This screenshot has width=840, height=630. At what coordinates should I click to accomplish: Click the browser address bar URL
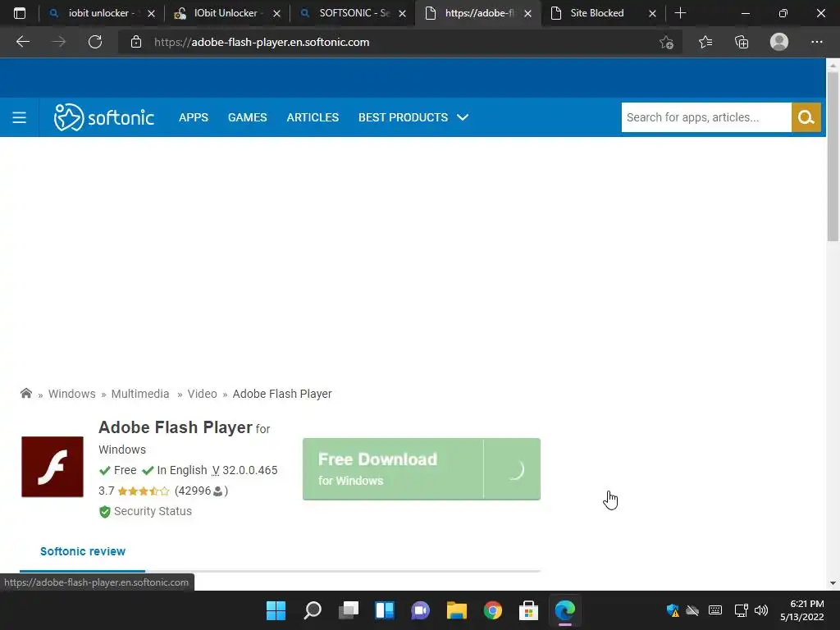(x=262, y=42)
